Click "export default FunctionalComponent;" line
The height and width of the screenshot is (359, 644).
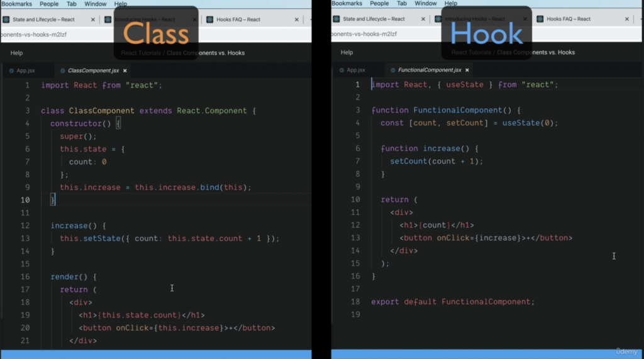tap(453, 302)
